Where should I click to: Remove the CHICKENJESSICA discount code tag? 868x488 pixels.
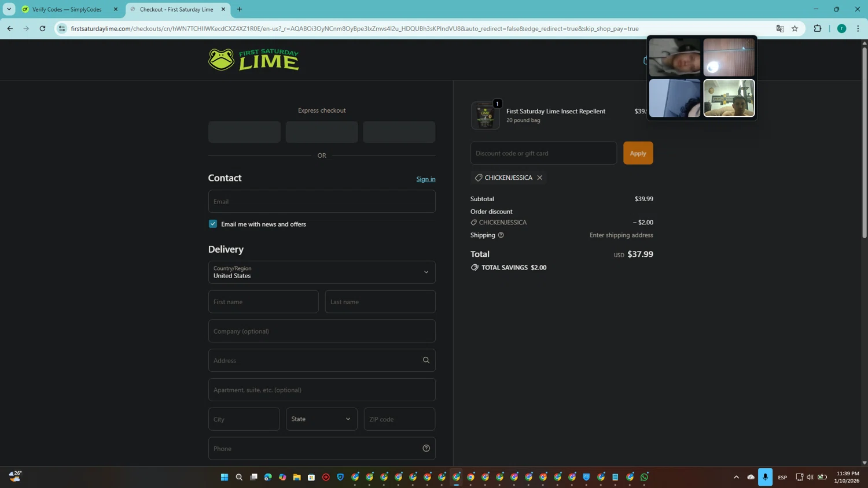pos(539,178)
